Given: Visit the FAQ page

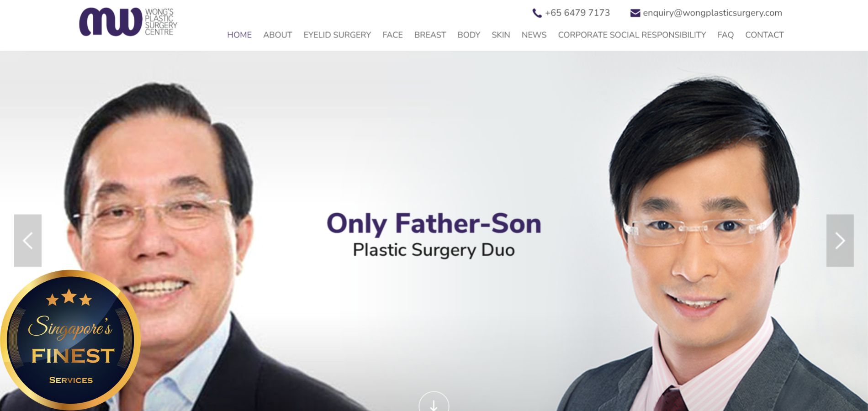Looking at the screenshot, I should pos(725,35).
